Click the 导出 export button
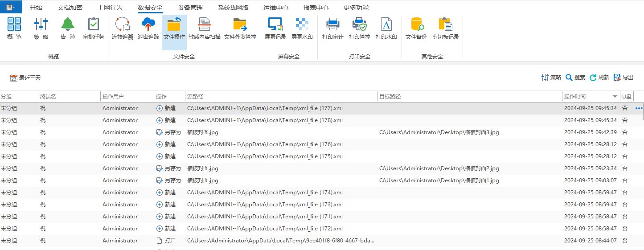The width and height of the screenshot is (644, 250). [x=623, y=78]
